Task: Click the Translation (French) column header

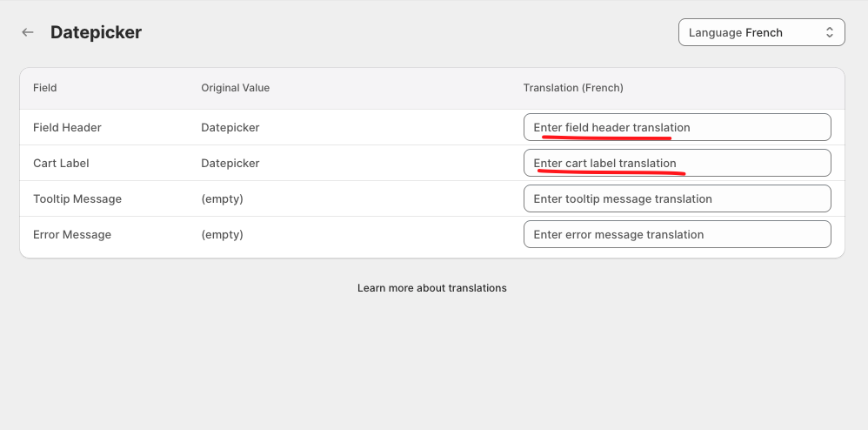Action: pyautogui.click(x=572, y=88)
